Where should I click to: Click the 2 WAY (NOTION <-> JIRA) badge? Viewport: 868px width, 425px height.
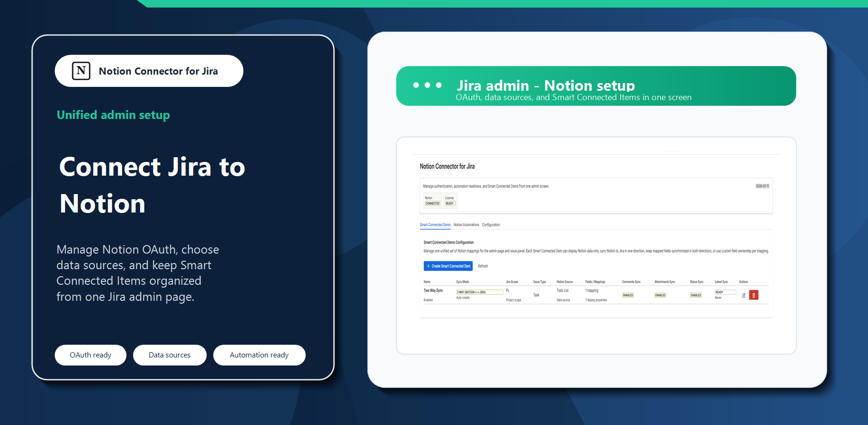coord(479,292)
